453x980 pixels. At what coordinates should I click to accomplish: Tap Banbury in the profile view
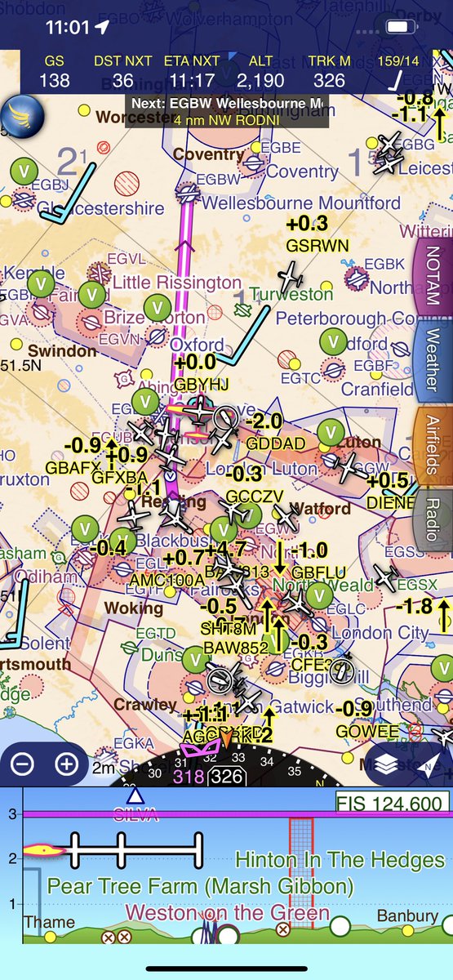pyautogui.click(x=407, y=916)
